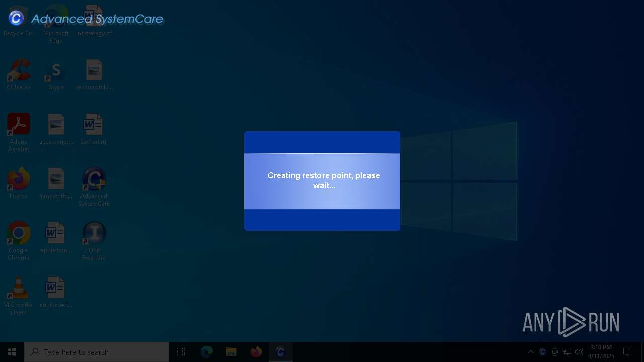Open IObit Freeware desktop shortcut
Image resolution: width=644 pixels, height=362 pixels.
pyautogui.click(x=94, y=241)
